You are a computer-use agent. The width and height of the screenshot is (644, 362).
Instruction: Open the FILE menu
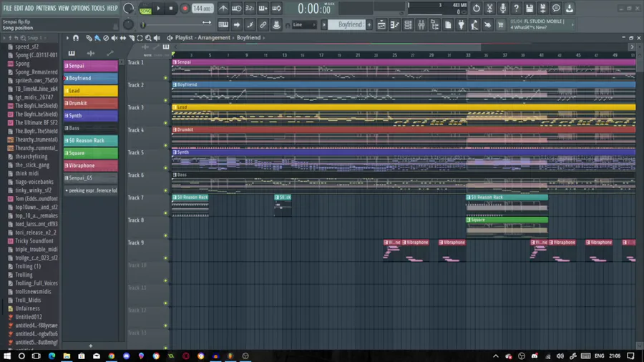[x=7, y=8]
